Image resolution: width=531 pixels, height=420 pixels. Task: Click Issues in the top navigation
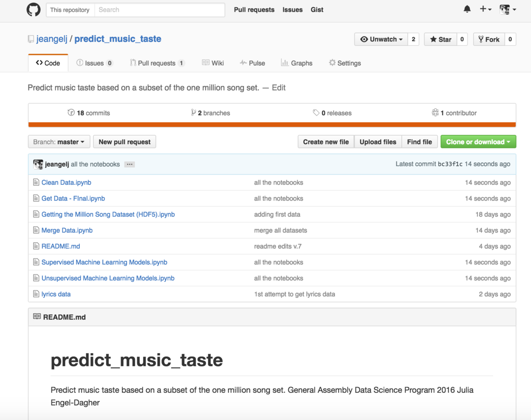click(x=293, y=9)
